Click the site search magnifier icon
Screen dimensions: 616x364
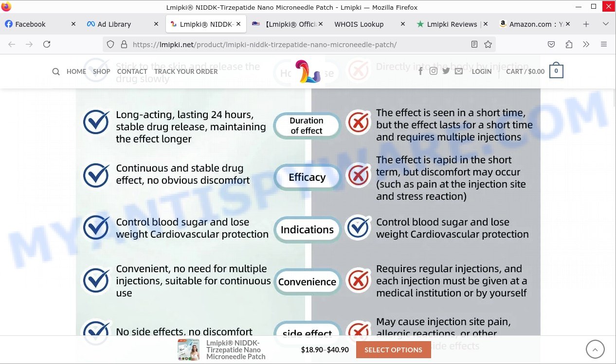coord(56,71)
